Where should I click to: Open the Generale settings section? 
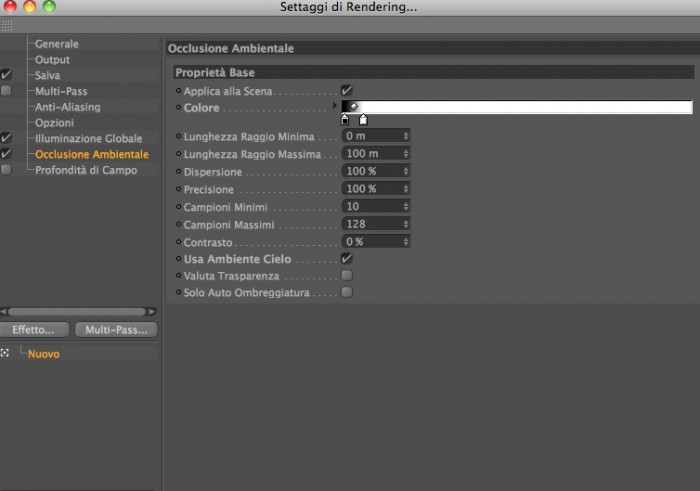(57, 44)
